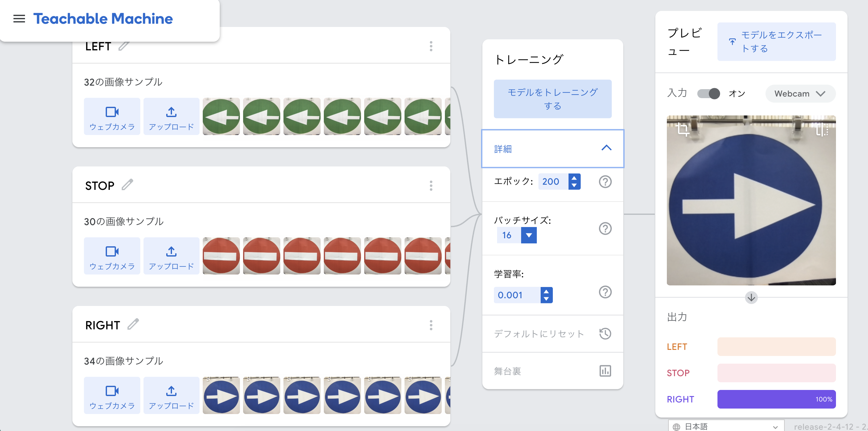This screenshot has height=431, width=868.
Task: Open the 日本語 language selector
Action: tap(726, 426)
